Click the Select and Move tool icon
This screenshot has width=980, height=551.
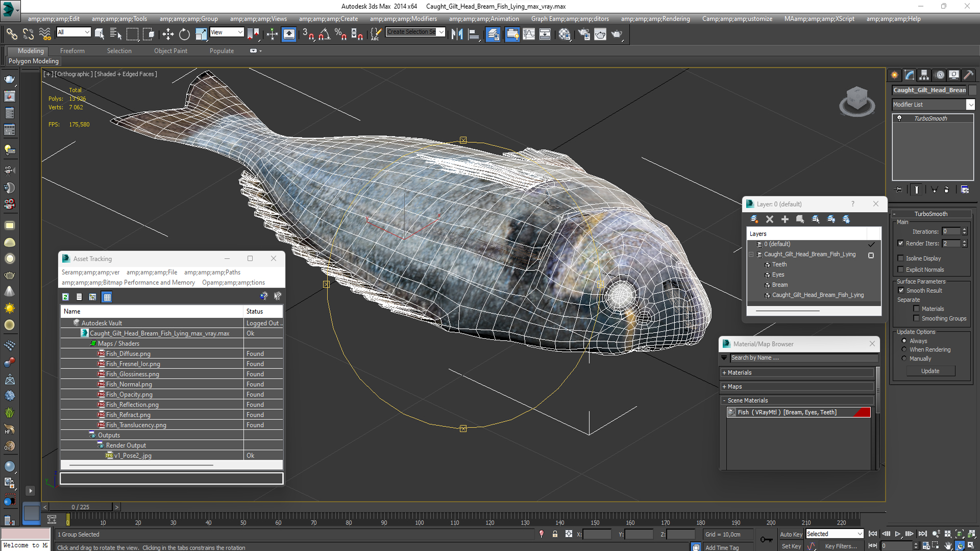166,34
